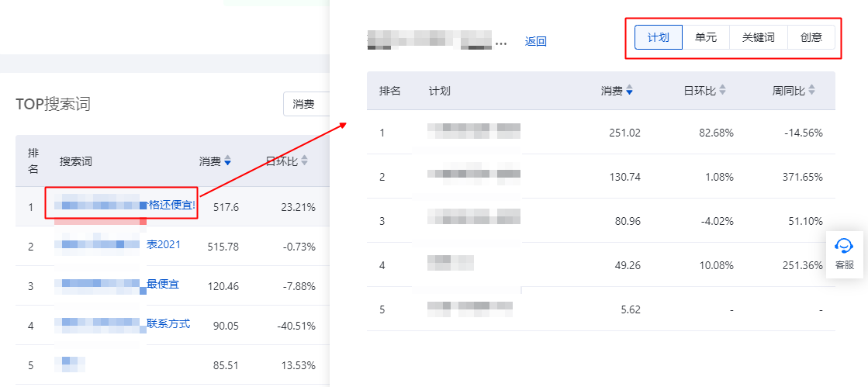868x387 pixels.
Task: Click search term ending in 最便宜
Action: point(163,285)
